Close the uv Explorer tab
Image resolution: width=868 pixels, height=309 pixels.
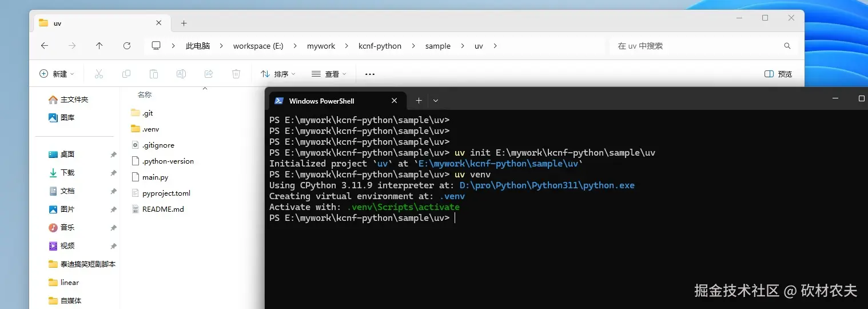159,23
